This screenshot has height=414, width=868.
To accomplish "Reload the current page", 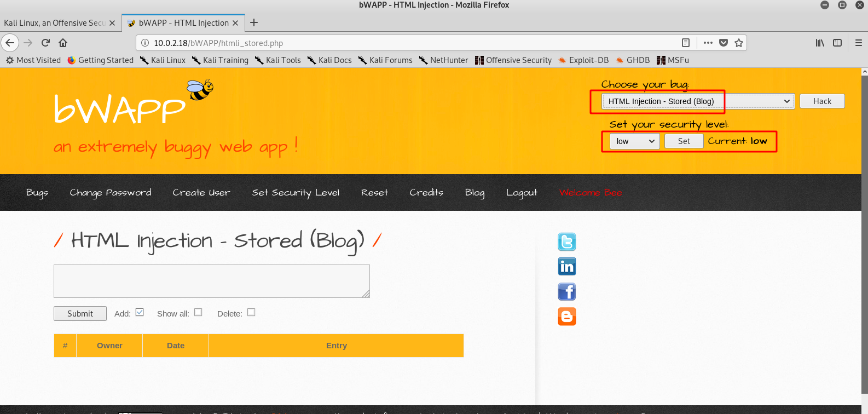I will click(46, 43).
